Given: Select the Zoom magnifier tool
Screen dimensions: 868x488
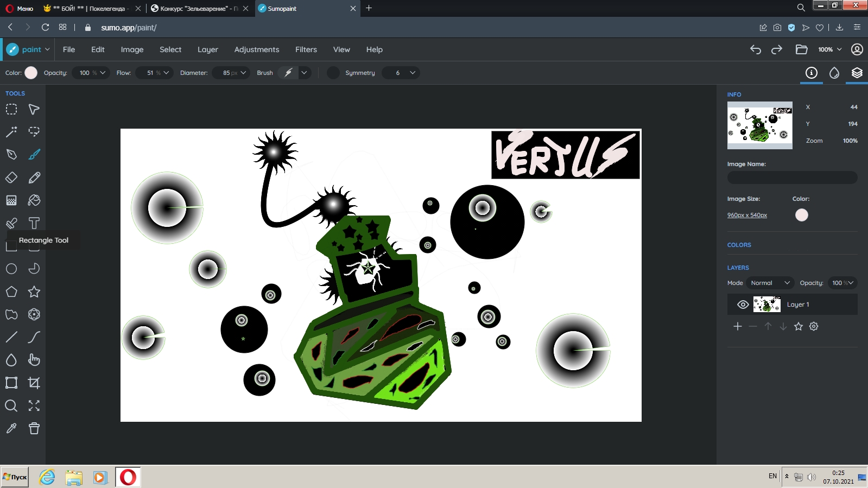Looking at the screenshot, I should pyautogui.click(x=11, y=405).
